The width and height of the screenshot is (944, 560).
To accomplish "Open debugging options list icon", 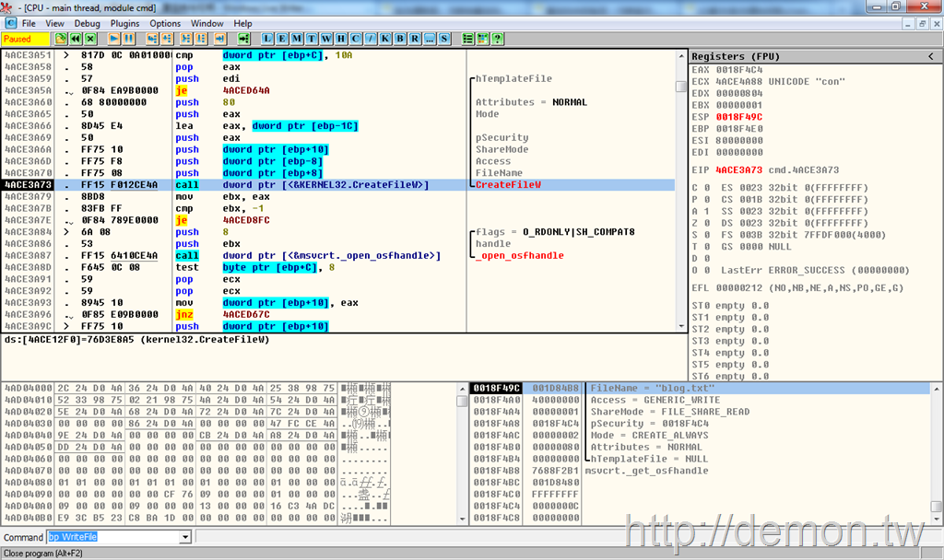I will [x=467, y=39].
